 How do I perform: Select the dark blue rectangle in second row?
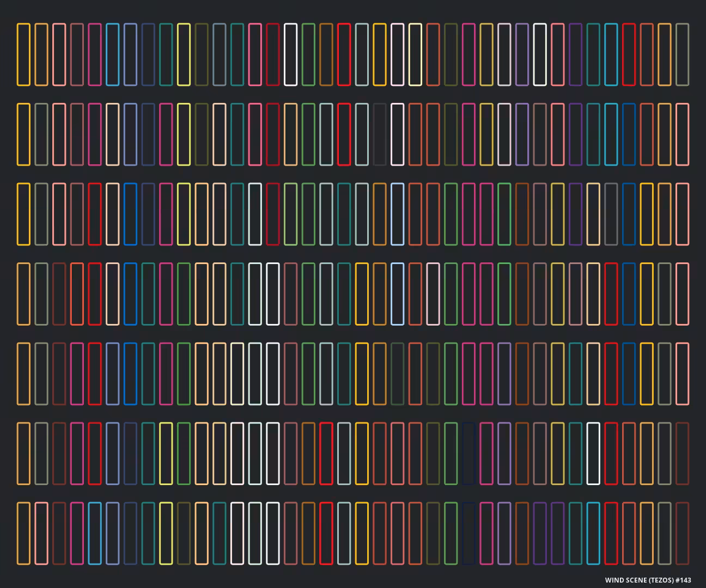(x=629, y=134)
